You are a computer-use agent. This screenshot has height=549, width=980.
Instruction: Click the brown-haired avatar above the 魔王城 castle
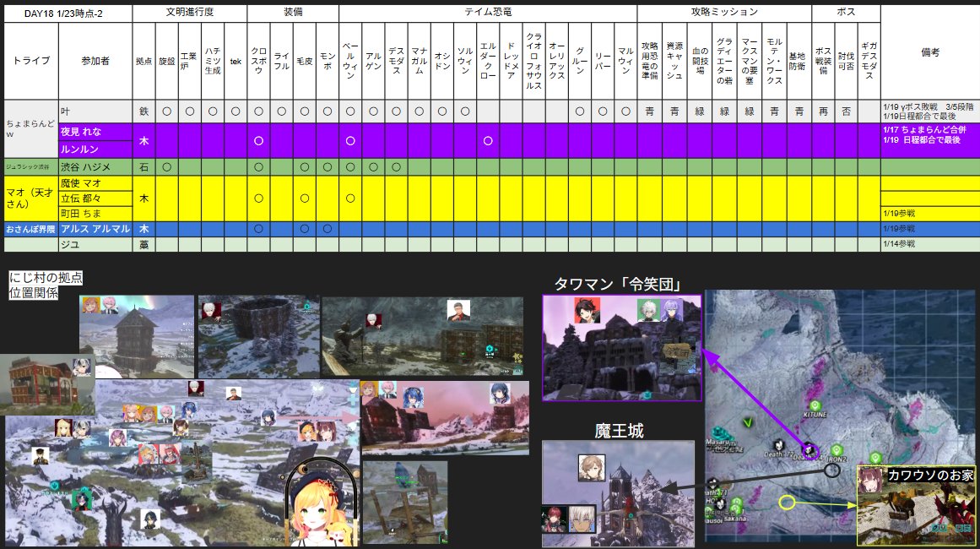tap(591, 468)
